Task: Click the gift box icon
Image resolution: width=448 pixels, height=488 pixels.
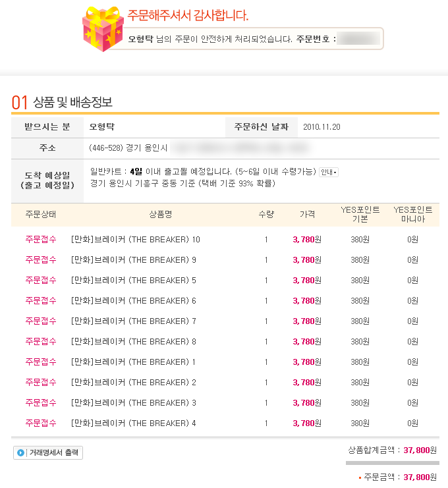Action: click(103, 30)
